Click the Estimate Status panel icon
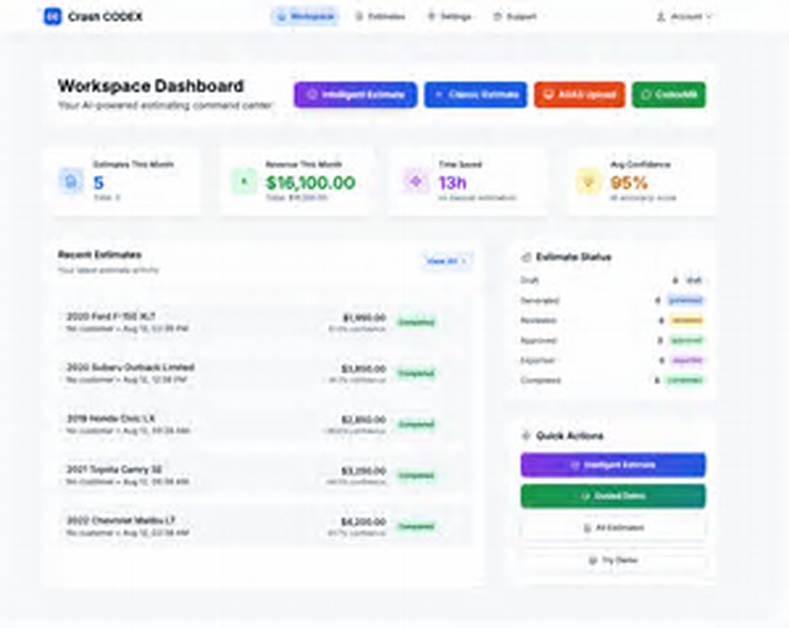This screenshot has width=789, height=628. pos(526,257)
